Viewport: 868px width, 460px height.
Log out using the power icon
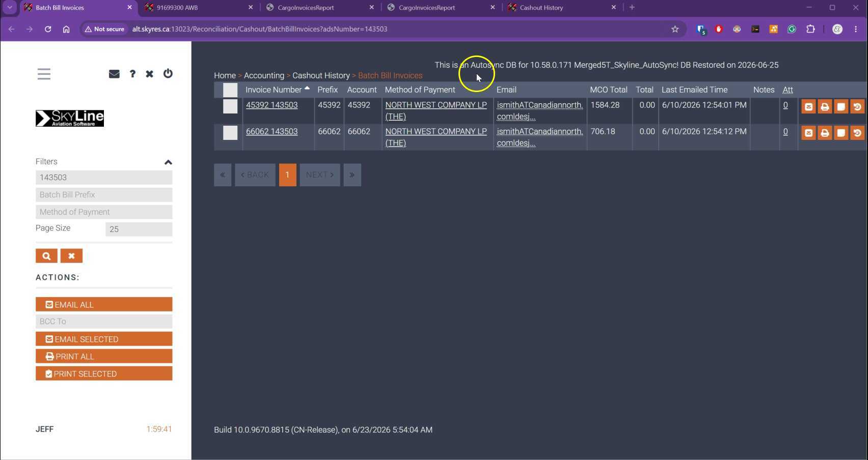click(x=168, y=73)
